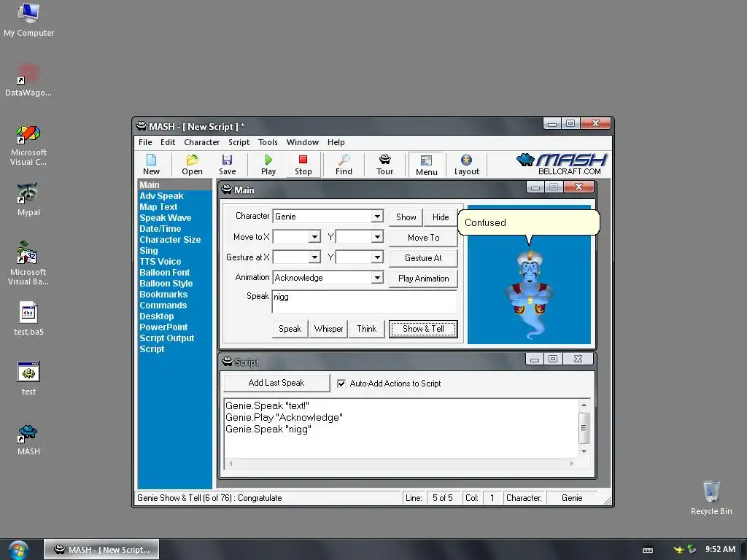Open the Tools menu
This screenshot has width=747, height=560.
[268, 142]
